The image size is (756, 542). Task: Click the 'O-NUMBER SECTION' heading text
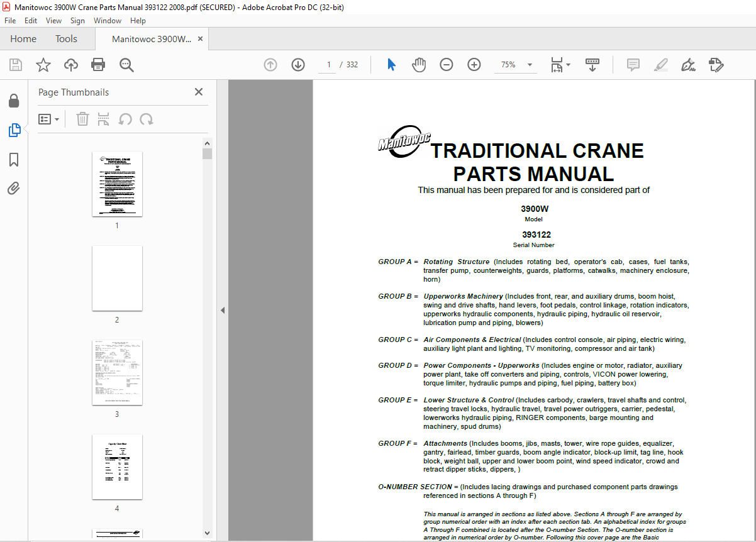tap(415, 487)
